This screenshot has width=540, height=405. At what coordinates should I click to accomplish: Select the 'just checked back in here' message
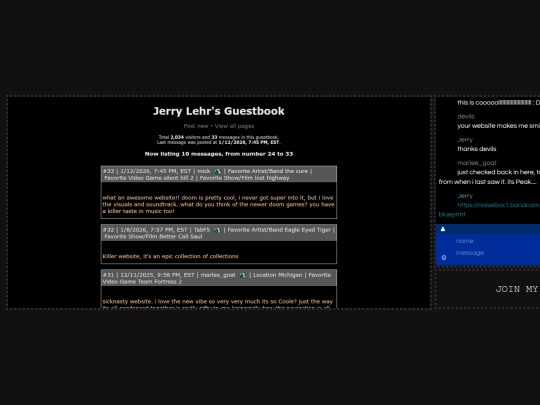pos(489,177)
